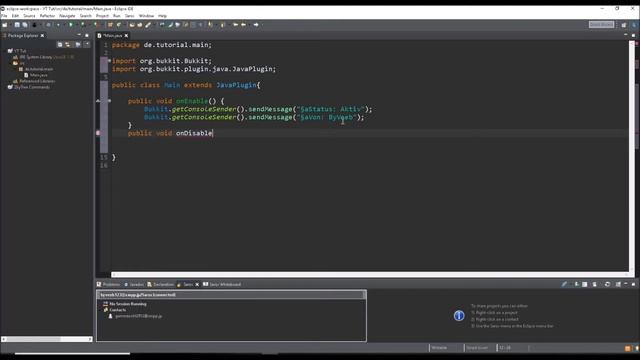Image resolution: width=640 pixels, height=360 pixels.
Task: Open the File menu
Action: [4, 16]
